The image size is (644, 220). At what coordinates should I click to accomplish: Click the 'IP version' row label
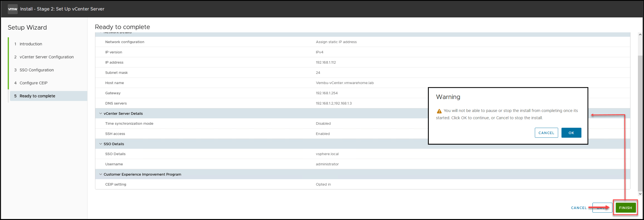[113, 52]
